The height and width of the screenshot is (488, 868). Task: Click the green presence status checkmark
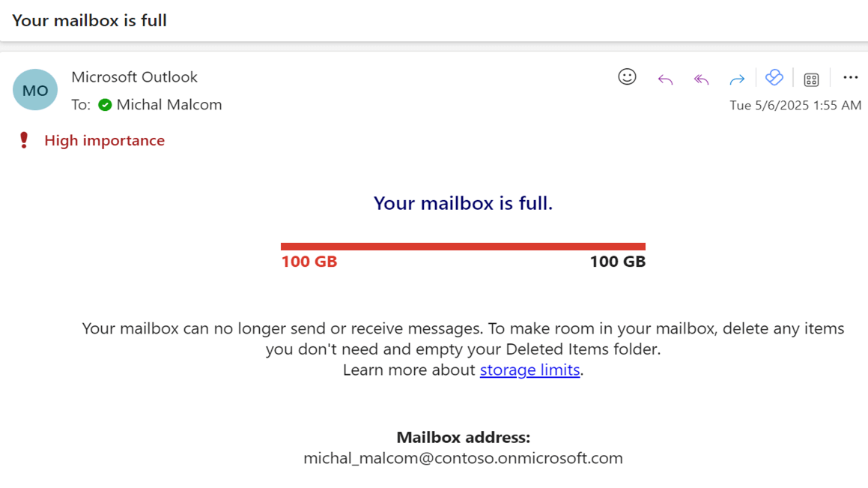(x=105, y=105)
